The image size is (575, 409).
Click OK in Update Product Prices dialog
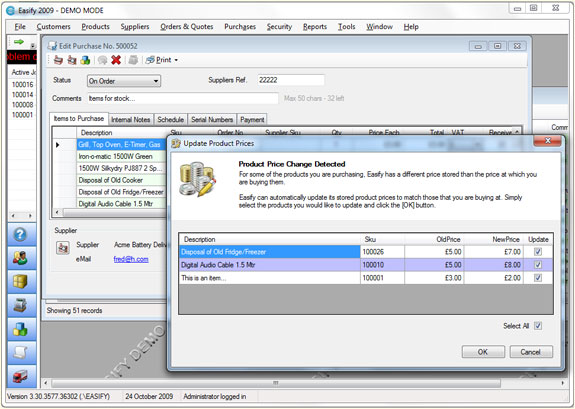(x=483, y=352)
